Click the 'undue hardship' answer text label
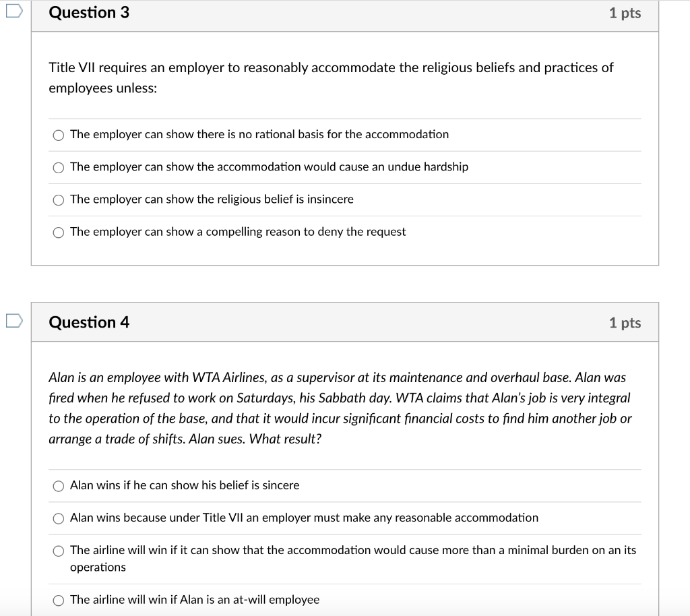 tap(270, 166)
